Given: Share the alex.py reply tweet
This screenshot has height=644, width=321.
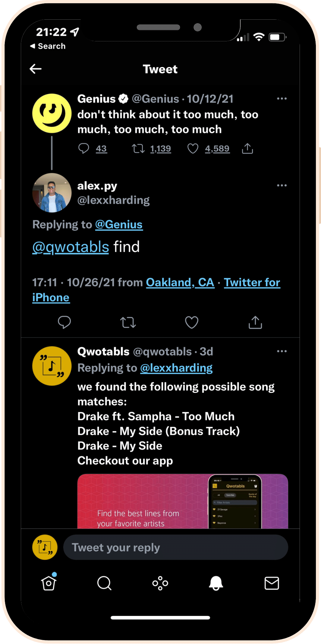Looking at the screenshot, I should click(255, 322).
